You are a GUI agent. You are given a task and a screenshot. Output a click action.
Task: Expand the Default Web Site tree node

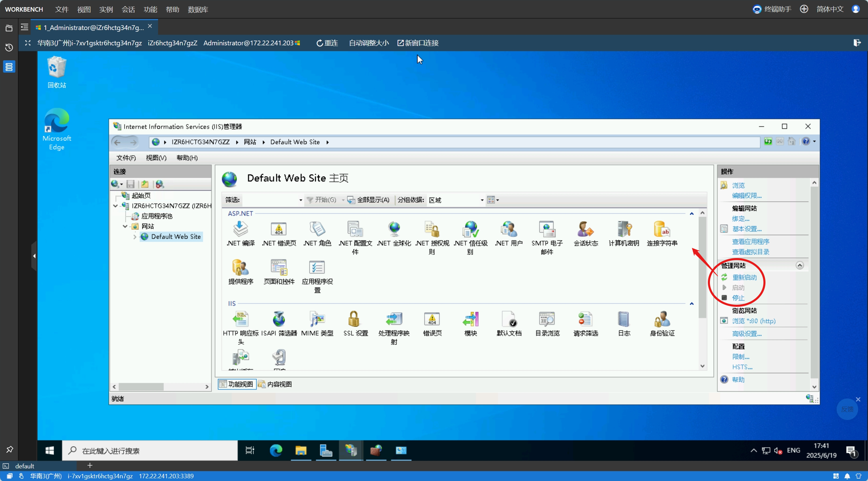pyautogui.click(x=135, y=237)
